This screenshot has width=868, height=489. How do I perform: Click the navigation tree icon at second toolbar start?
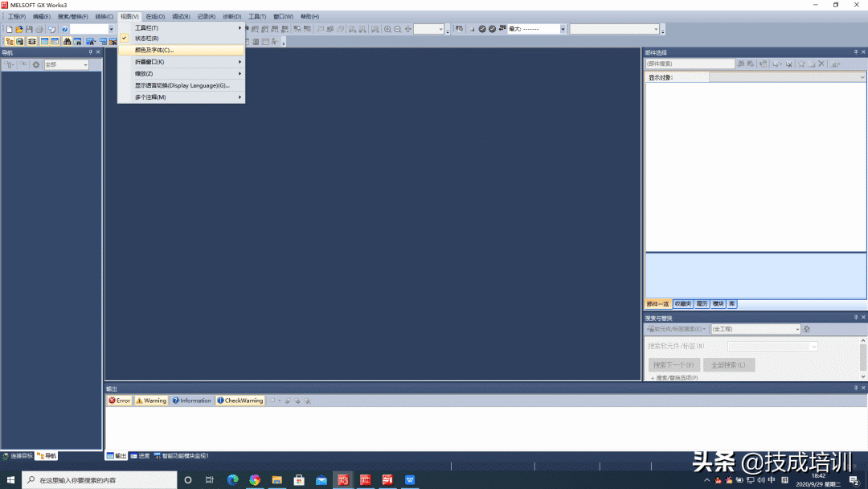(x=10, y=42)
